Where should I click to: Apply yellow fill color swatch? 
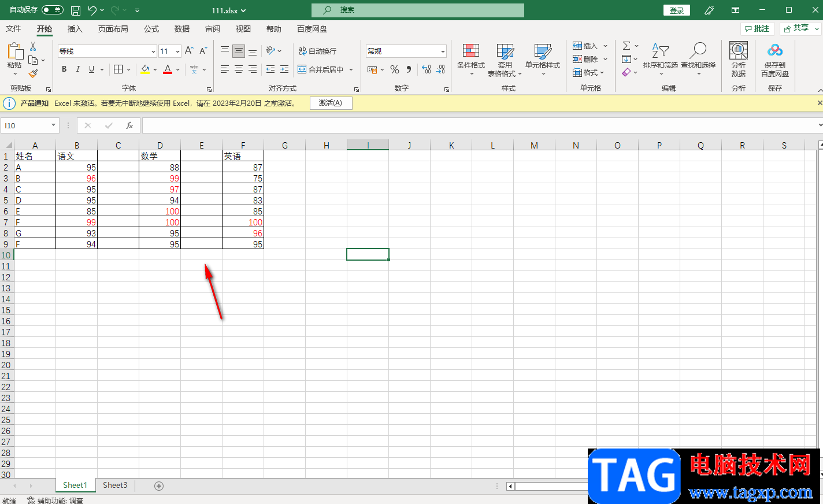[x=145, y=69]
